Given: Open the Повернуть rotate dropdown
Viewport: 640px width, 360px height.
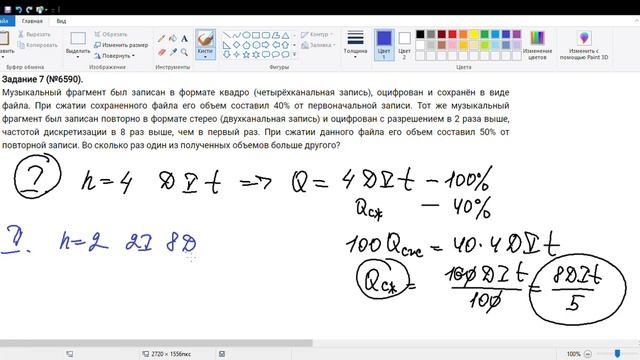Looking at the screenshot, I should 133,56.
